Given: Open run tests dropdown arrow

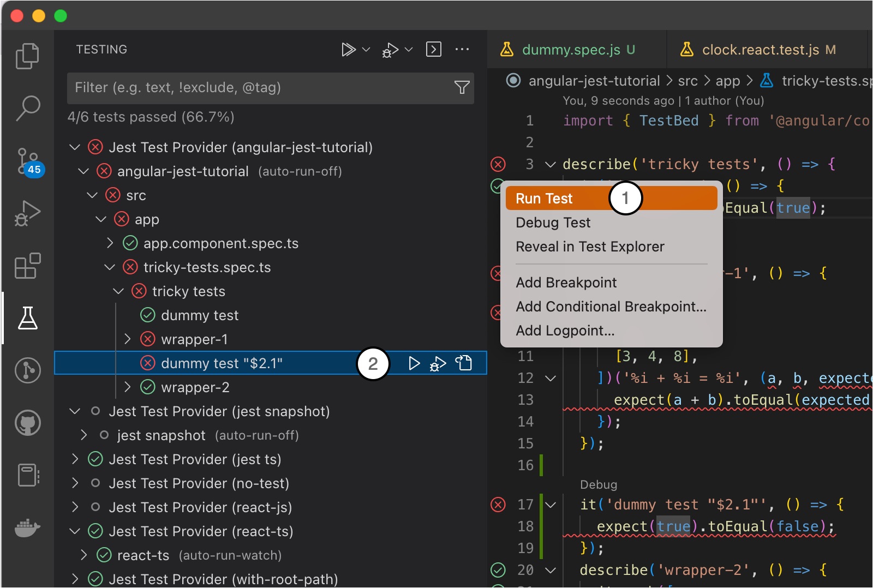Looking at the screenshot, I should point(366,50).
